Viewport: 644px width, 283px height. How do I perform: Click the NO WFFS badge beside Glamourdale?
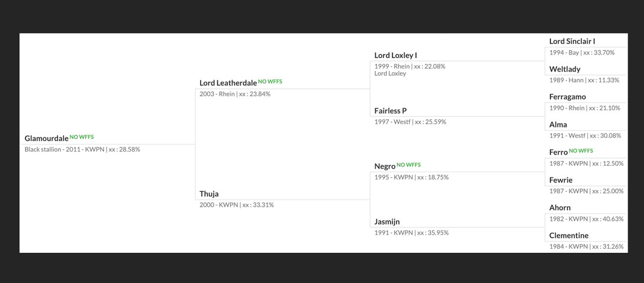tap(82, 137)
